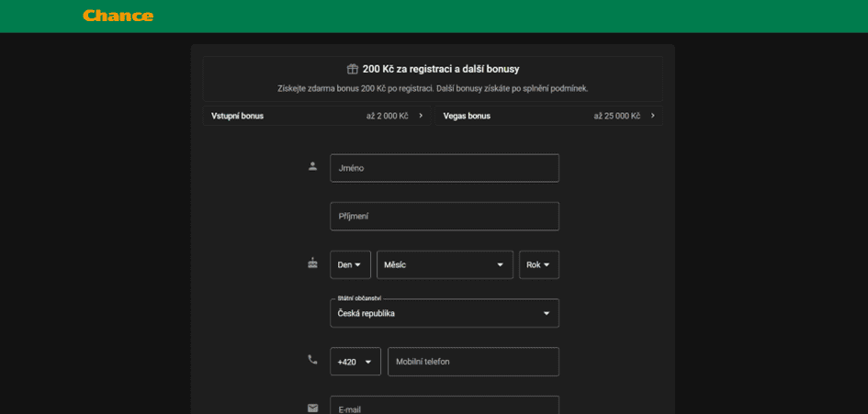Click the text Získejte zdarma bonus 200 Kč
Viewport: 868px width, 414px height.
click(x=333, y=88)
